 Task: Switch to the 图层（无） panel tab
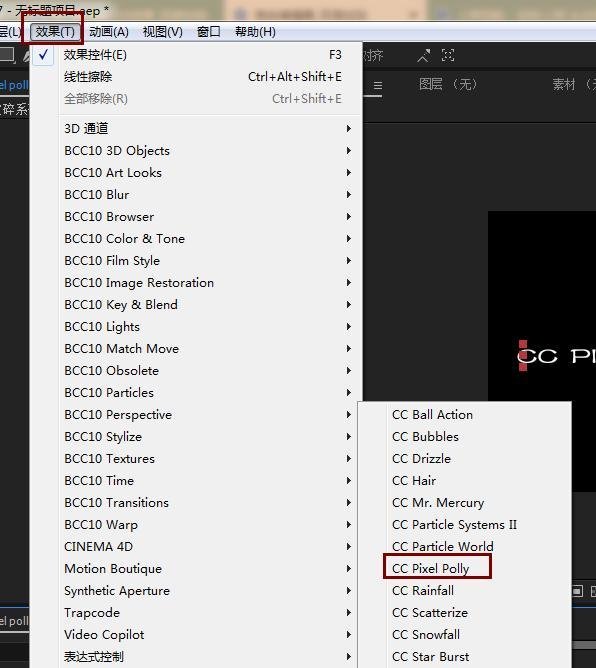pos(447,84)
